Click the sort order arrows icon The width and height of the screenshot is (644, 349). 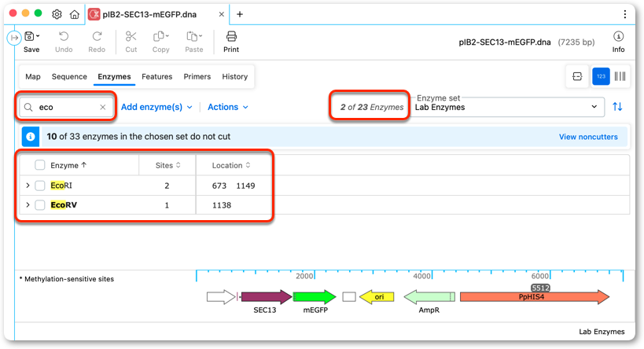pos(617,107)
